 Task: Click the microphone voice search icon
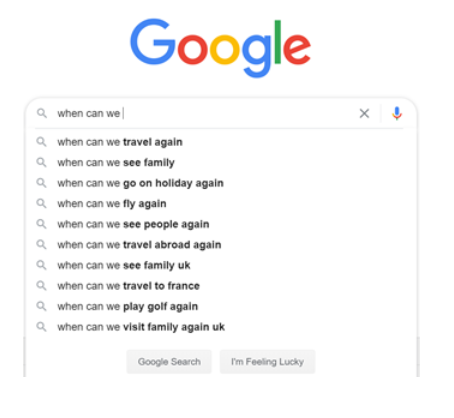(397, 113)
